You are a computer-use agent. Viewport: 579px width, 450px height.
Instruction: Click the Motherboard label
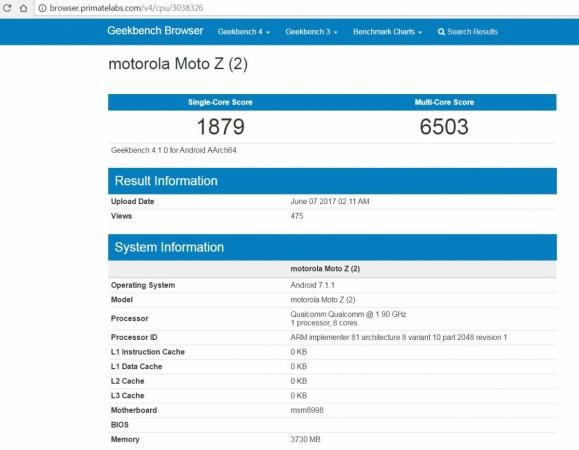point(134,410)
